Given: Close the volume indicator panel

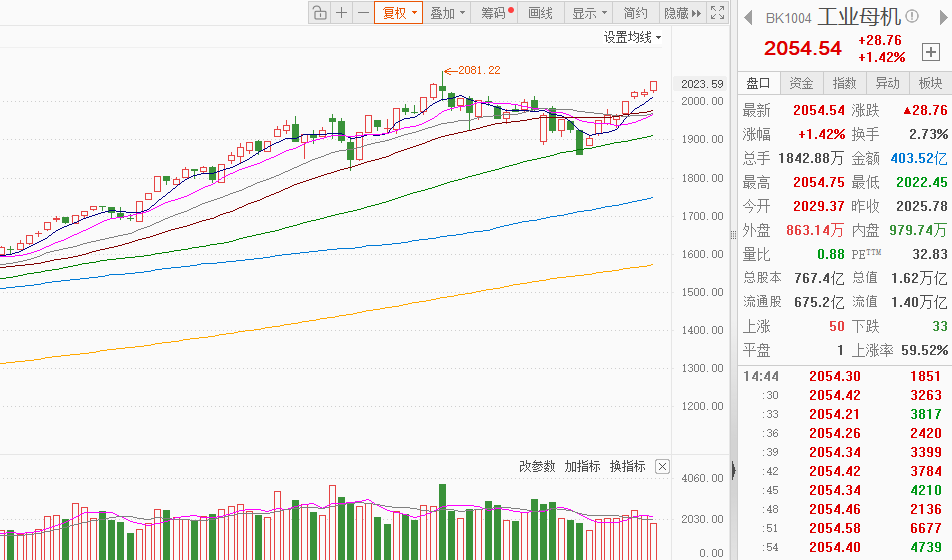Looking at the screenshot, I should tap(662, 467).
